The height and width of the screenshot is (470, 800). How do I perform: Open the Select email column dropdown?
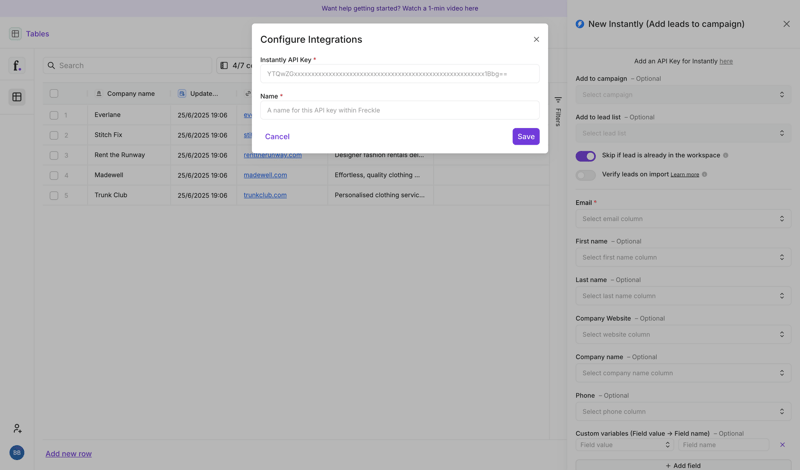(683, 218)
